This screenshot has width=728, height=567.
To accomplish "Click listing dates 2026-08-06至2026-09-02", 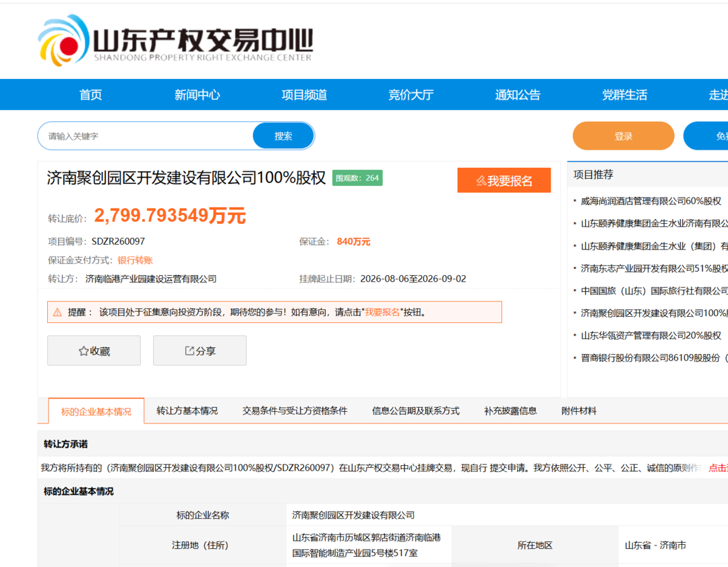I will click(413, 278).
